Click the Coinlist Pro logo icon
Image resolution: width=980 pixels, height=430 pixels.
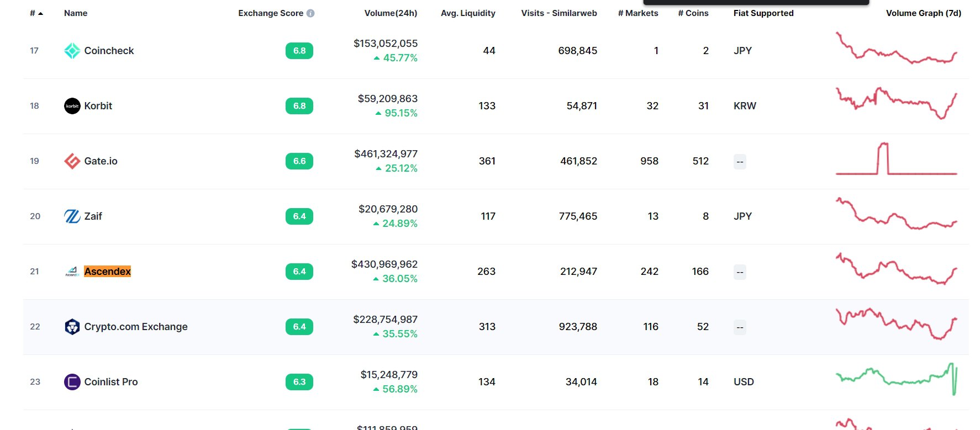pos(72,382)
